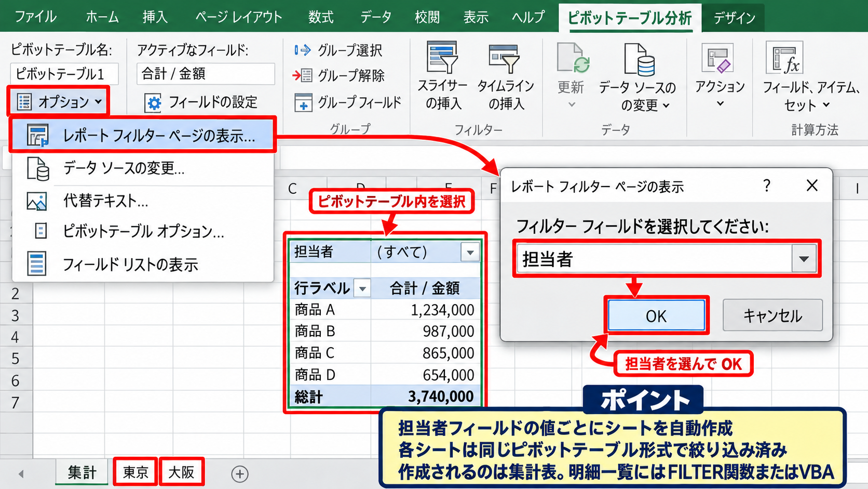Open the 数式 ribbon tab
868x489 pixels.
[x=320, y=17]
